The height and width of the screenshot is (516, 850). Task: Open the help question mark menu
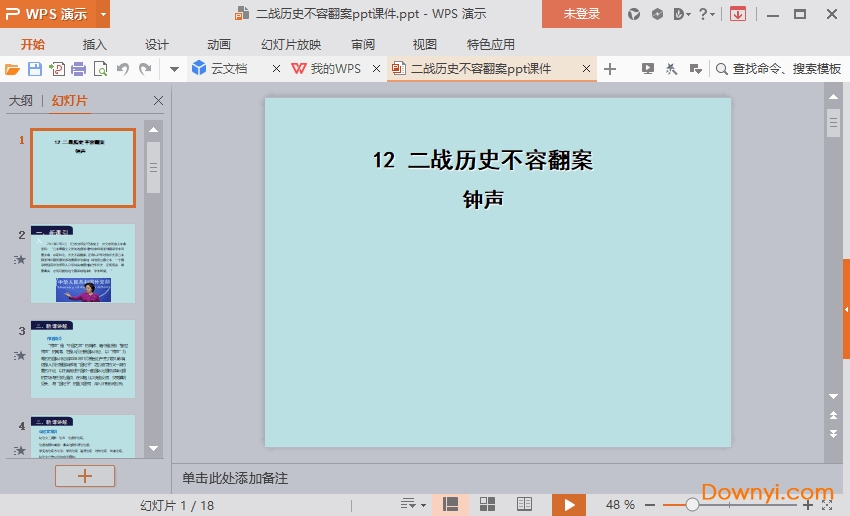[706, 14]
